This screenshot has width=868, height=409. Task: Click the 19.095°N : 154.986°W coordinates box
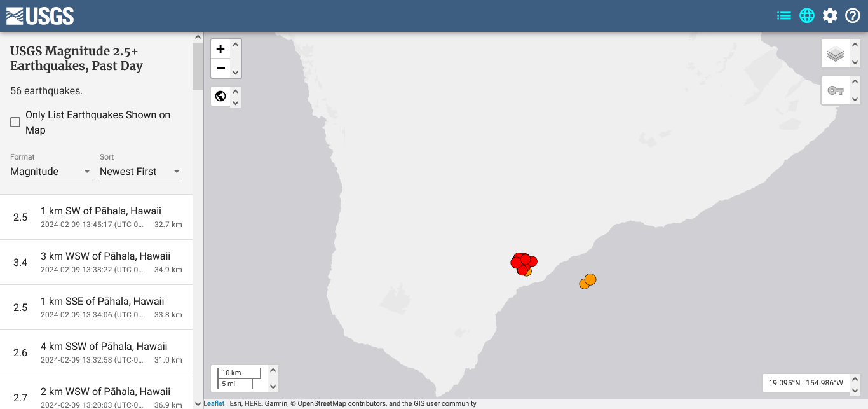point(806,383)
